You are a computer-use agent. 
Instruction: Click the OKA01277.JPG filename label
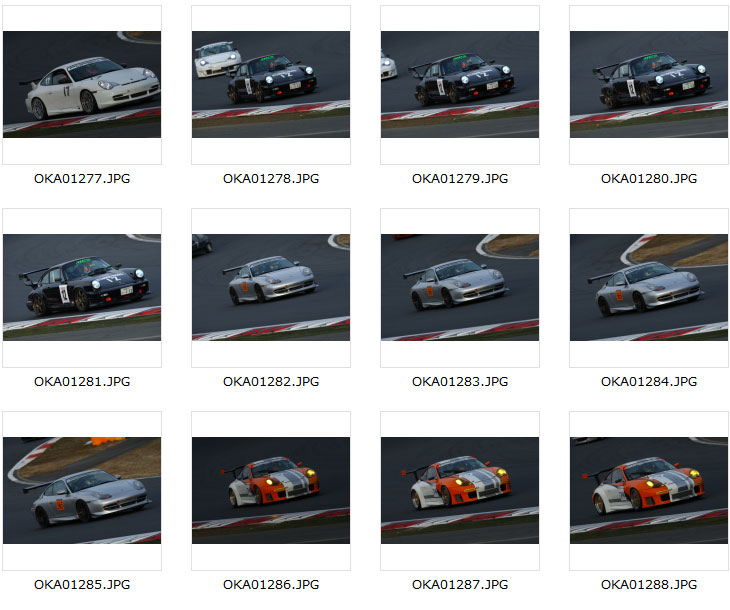coord(82,179)
